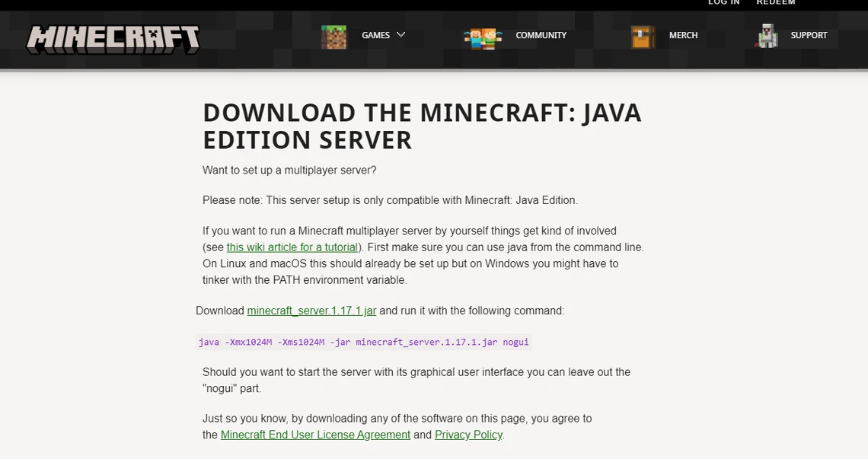Click 'tinker with the PATH environment variable.' text

click(x=305, y=280)
